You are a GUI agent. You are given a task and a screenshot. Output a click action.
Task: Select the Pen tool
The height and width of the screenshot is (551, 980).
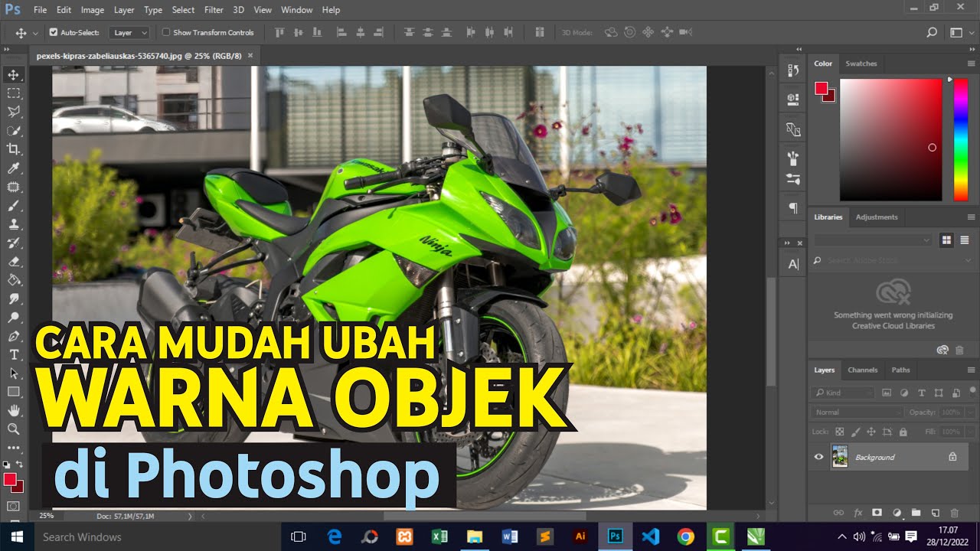(x=14, y=336)
